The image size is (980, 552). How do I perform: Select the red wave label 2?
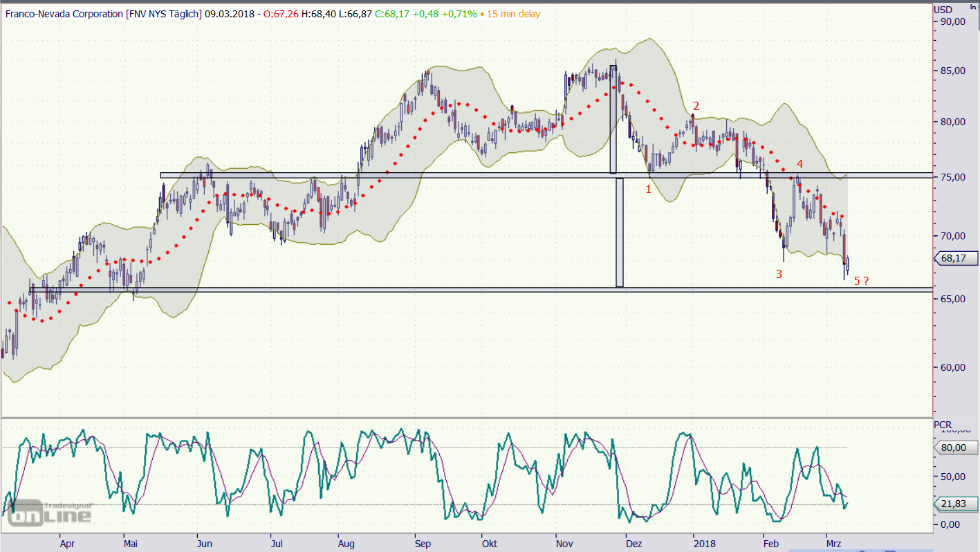point(696,106)
